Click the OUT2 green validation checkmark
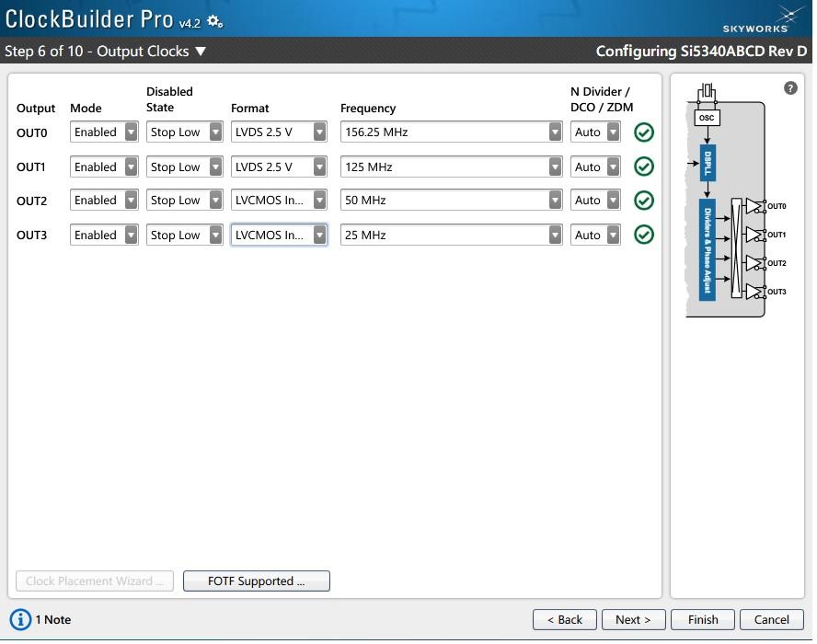The width and height of the screenshot is (817, 644). pyautogui.click(x=643, y=201)
